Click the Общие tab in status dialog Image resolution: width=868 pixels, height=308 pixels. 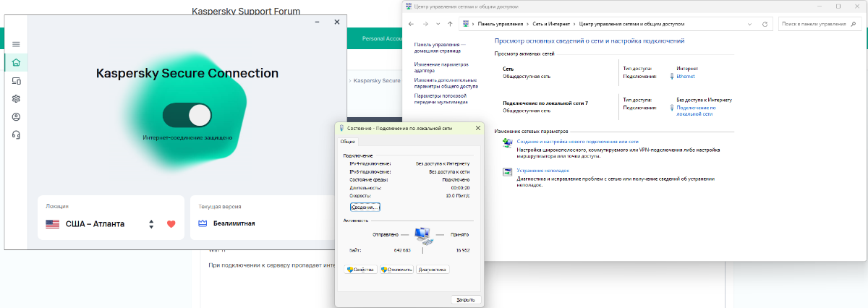click(348, 142)
